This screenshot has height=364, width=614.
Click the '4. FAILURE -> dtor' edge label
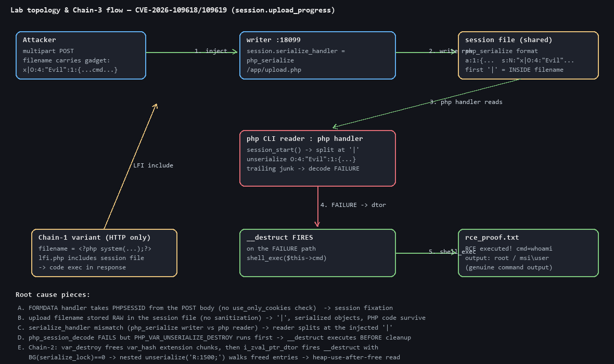click(x=353, y=205)
